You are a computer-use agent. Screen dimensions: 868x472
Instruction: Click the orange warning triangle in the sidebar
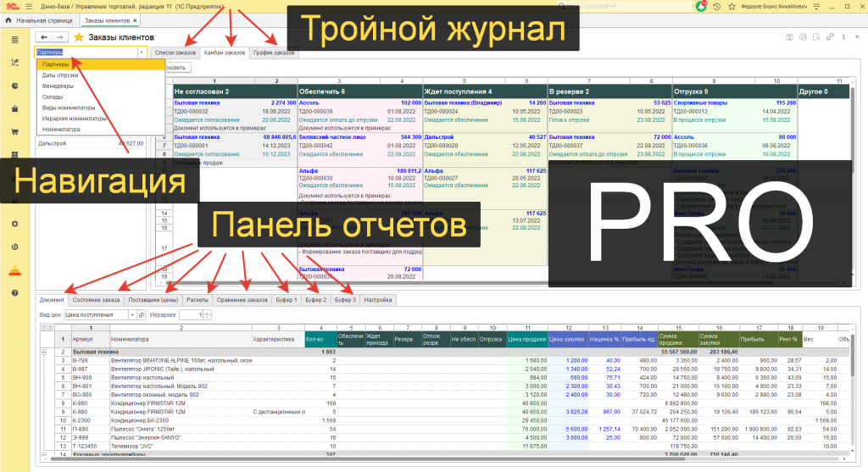coord(15,270)
